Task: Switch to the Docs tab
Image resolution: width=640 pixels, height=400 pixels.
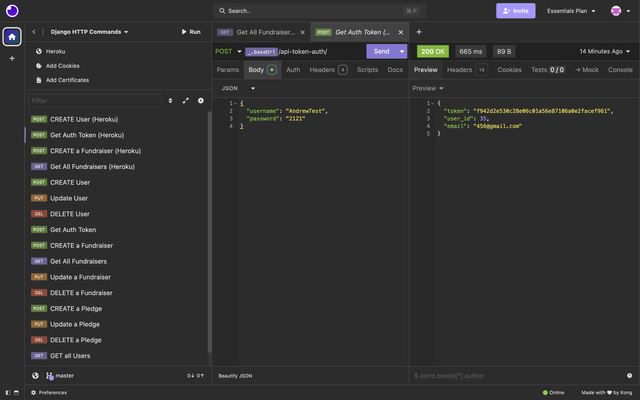Action: pos(395,70)
